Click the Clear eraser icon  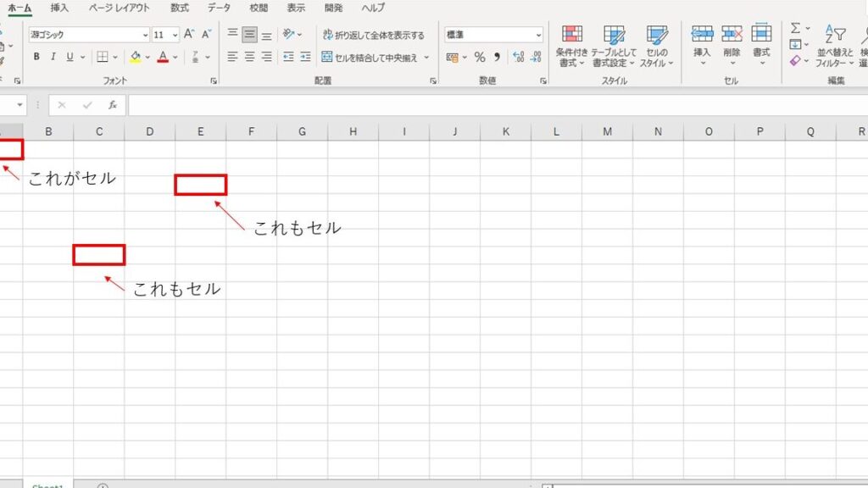click(795, 60)
